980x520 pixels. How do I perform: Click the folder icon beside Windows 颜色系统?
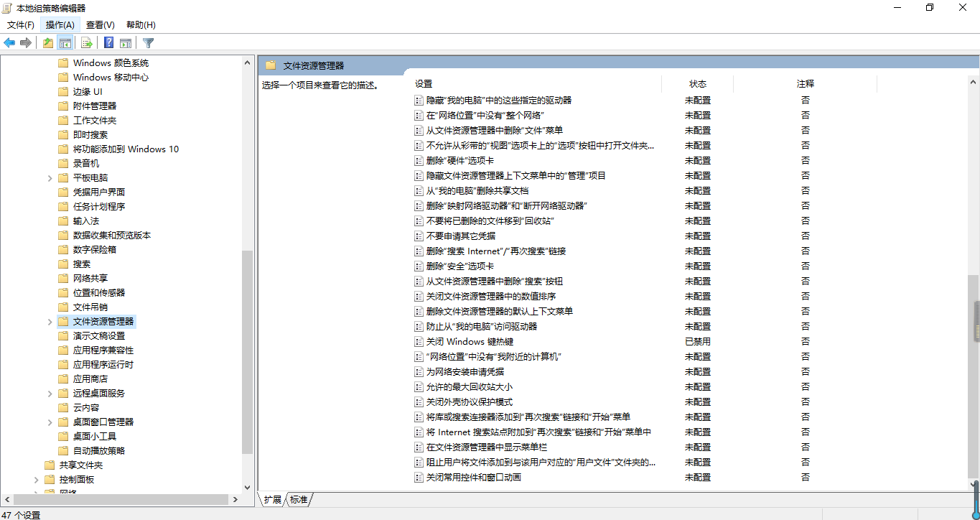click(x=63, y=63)
